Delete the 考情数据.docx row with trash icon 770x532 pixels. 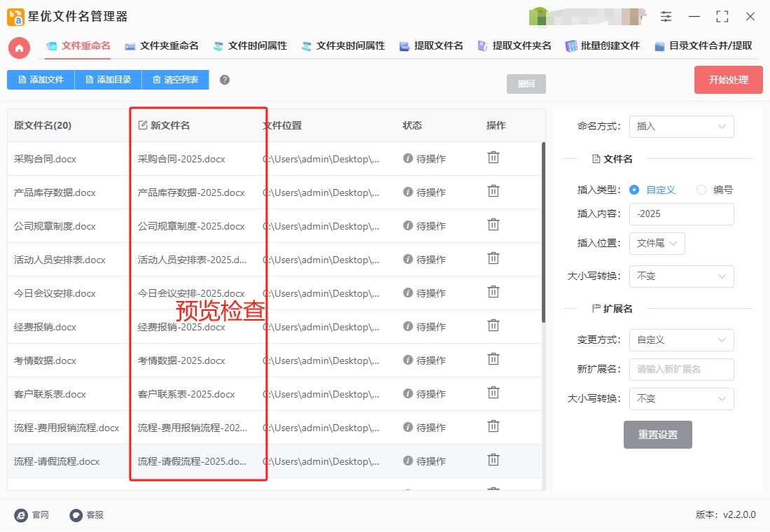point(493,359)
